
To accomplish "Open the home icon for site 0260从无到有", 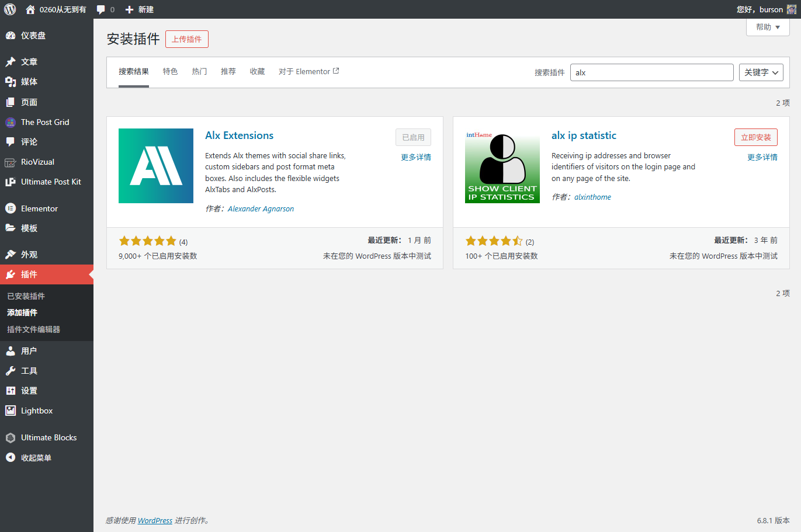I will point(30,9).
